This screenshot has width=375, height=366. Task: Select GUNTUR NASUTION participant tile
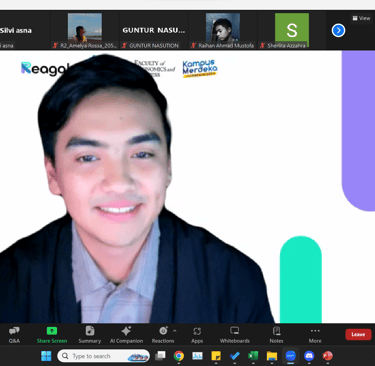(x=154, y=30)
